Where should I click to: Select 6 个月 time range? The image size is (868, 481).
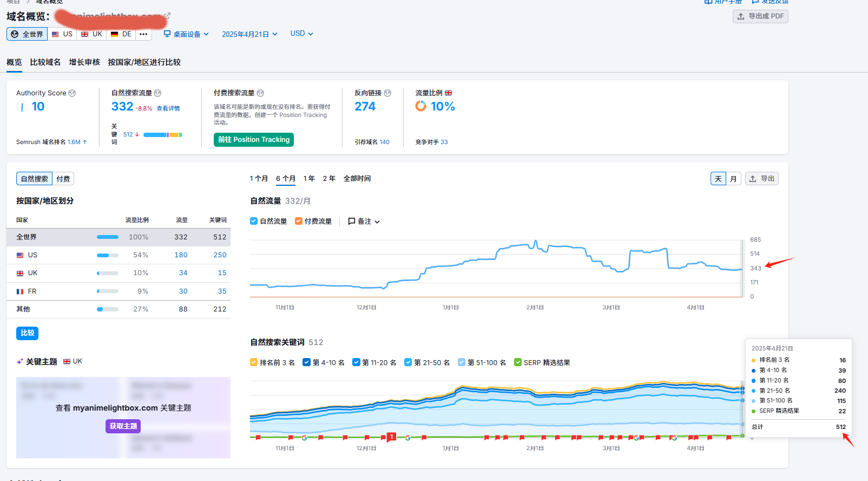[286, 179]
